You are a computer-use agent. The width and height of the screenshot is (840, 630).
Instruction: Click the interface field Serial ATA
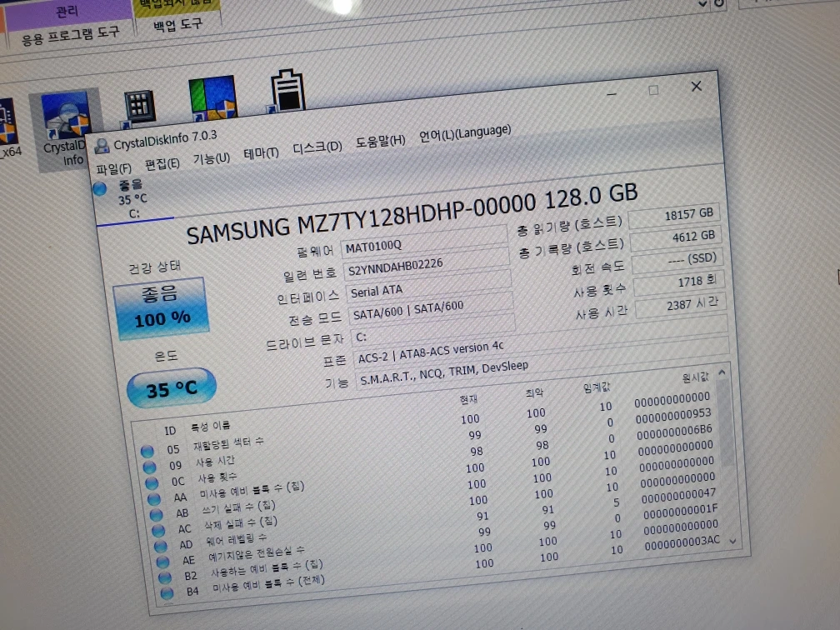[x=429, y=285]
